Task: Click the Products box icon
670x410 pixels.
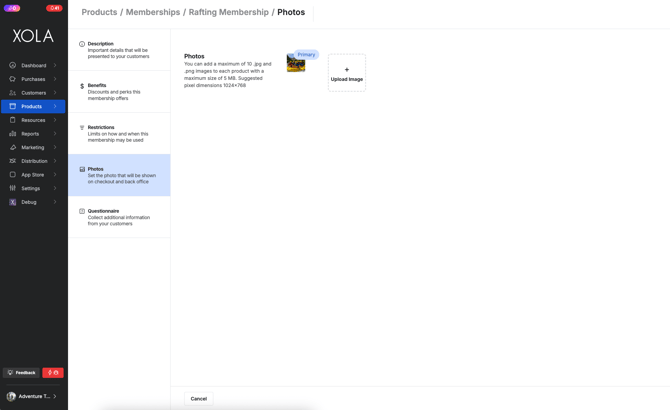Action: 12,106
